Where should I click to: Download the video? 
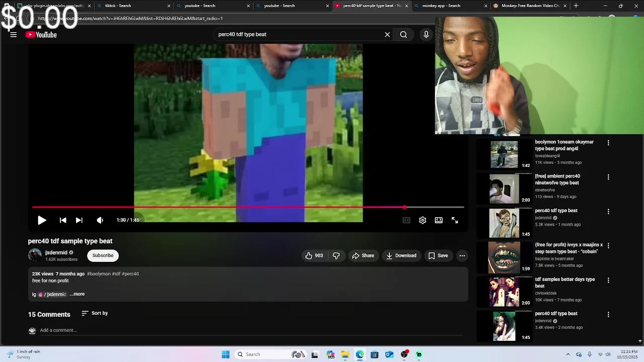click(401, 255)
